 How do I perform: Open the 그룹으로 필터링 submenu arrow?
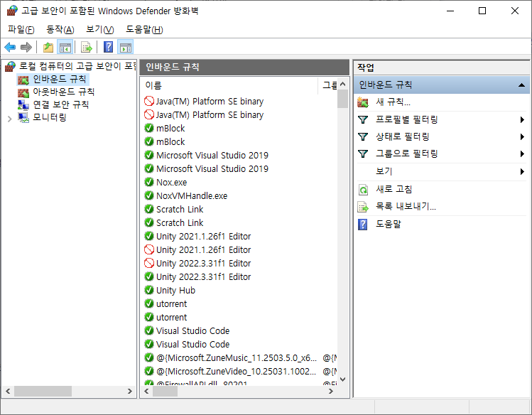[x=522, y=154]
